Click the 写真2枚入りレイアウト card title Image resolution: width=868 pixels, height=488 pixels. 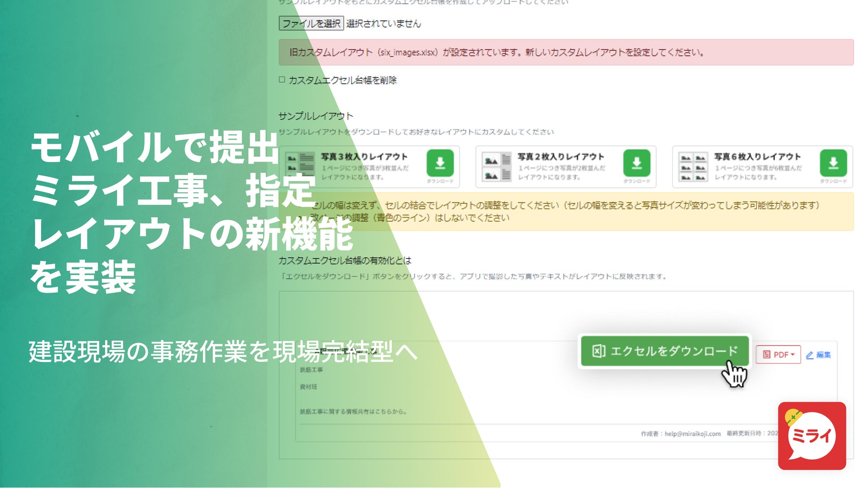[561, 157]
